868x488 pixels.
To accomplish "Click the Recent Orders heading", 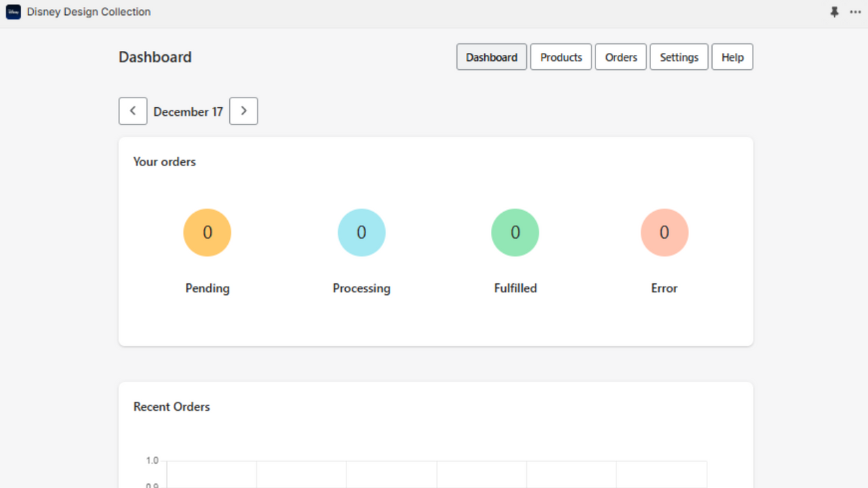I will click(172, 406).
